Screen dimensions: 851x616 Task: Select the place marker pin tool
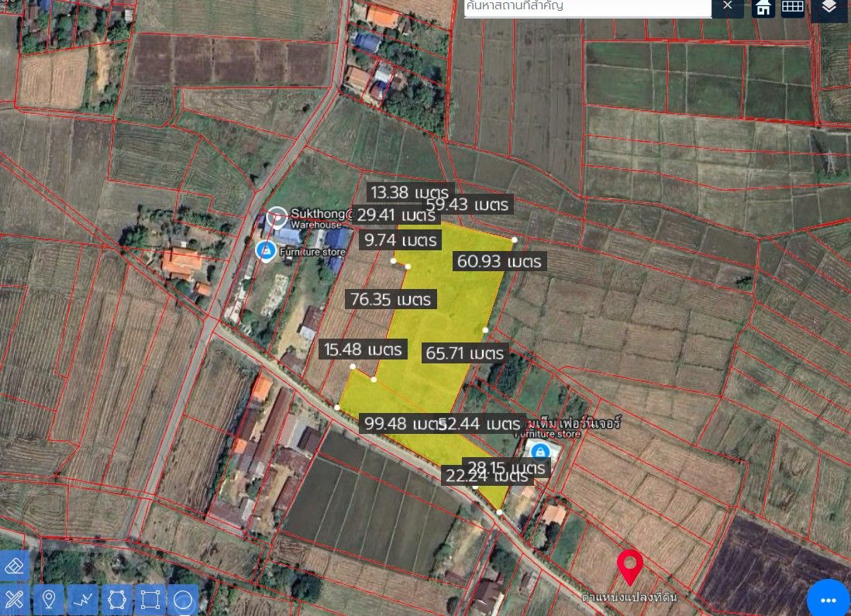pyautogui.click(x=49, y=599)
